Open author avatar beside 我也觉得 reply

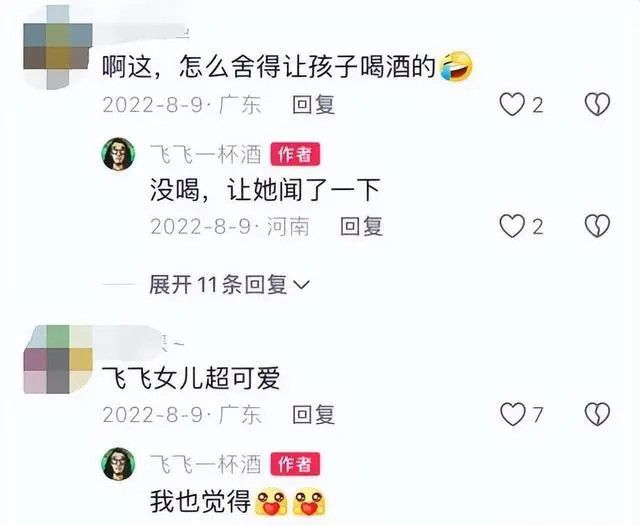(118, 464)
